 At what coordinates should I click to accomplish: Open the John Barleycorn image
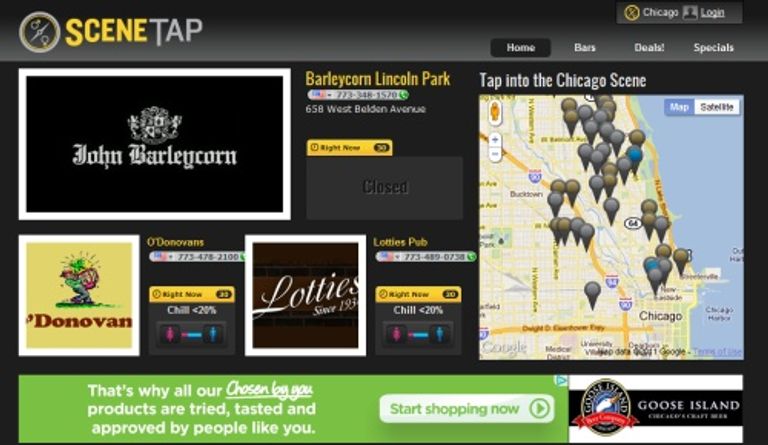click(154, 144)
